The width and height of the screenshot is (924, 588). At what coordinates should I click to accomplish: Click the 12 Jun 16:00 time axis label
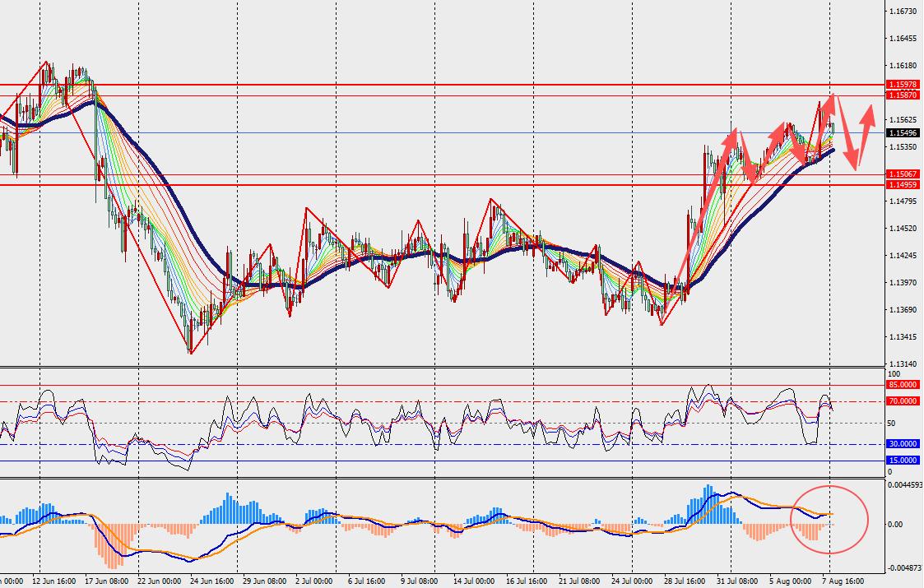point(53,581)
